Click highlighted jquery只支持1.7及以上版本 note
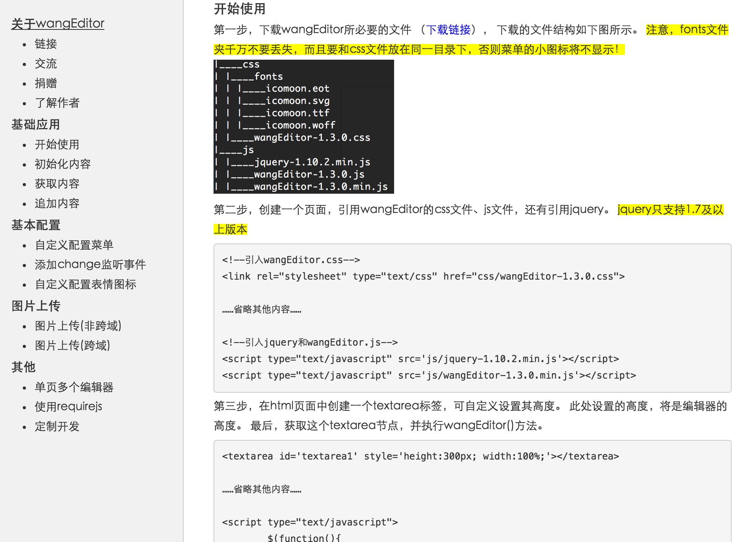 tap(469, 220)
